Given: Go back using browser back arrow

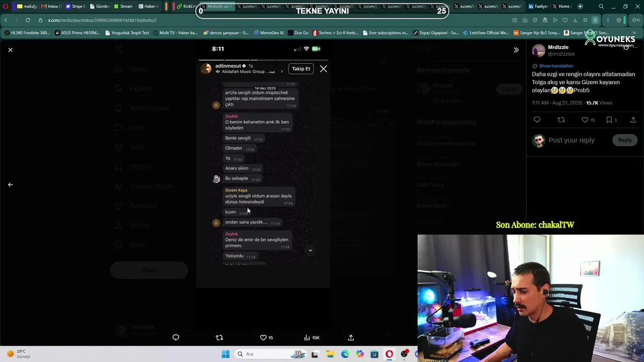Looking at the screenshot, I should coord(6,20).
